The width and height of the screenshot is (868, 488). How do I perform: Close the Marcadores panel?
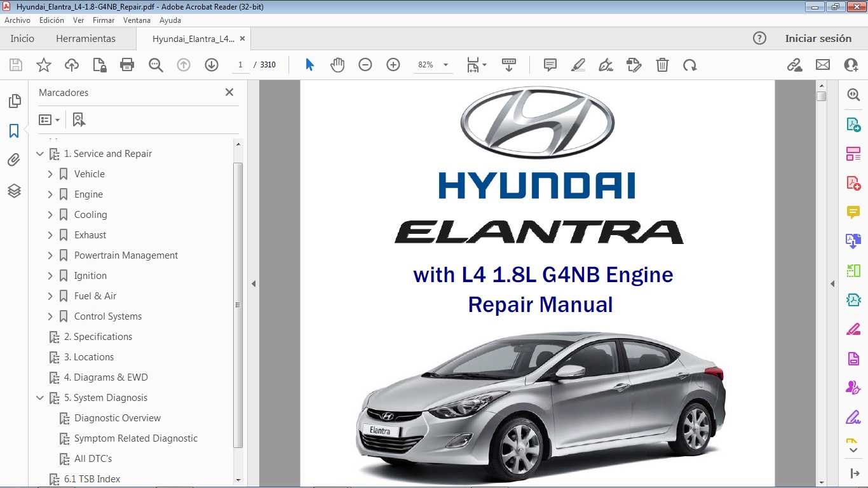(229, 92)
